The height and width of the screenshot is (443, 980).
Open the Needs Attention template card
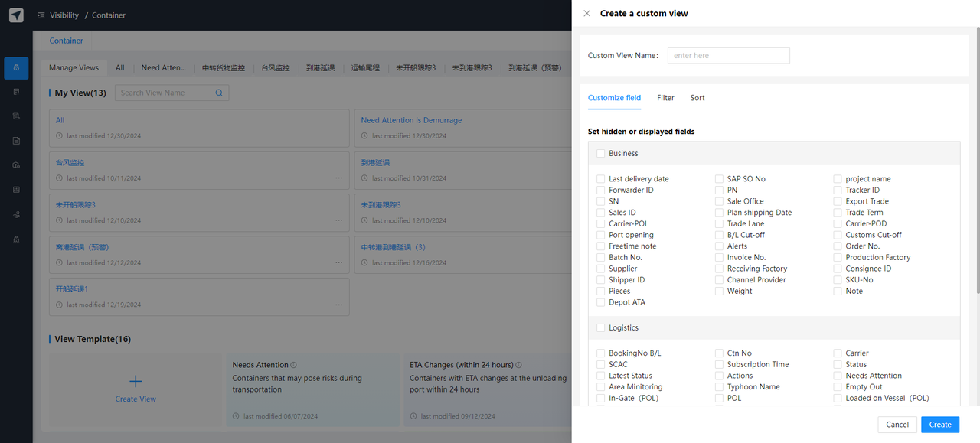click(312, 390)
